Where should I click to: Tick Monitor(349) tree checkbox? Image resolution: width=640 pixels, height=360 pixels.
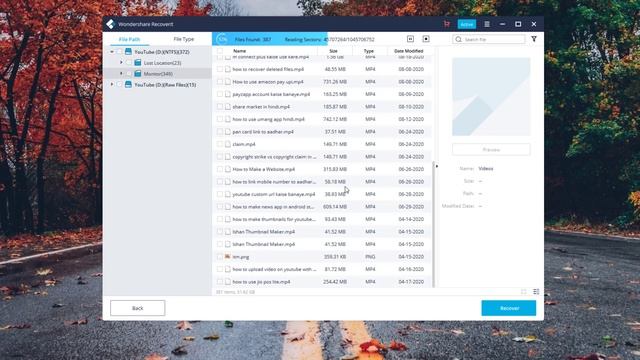pos(129,74)
